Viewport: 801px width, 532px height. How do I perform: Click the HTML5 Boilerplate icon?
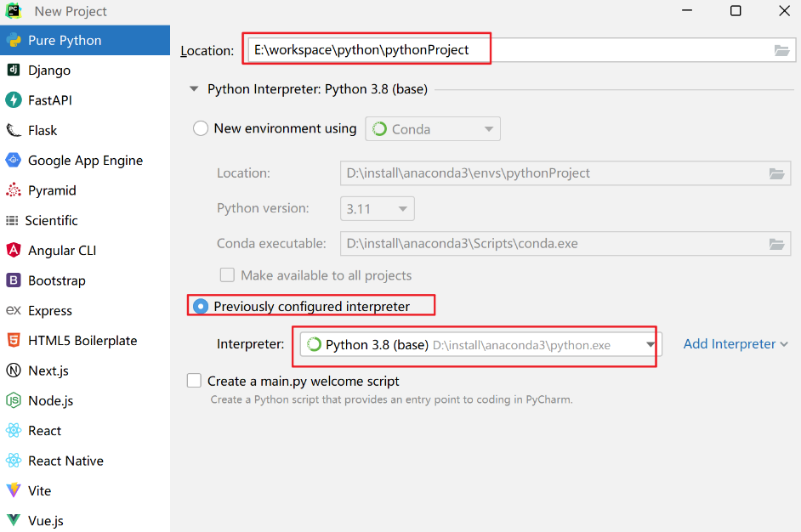[x=14, y=341]
